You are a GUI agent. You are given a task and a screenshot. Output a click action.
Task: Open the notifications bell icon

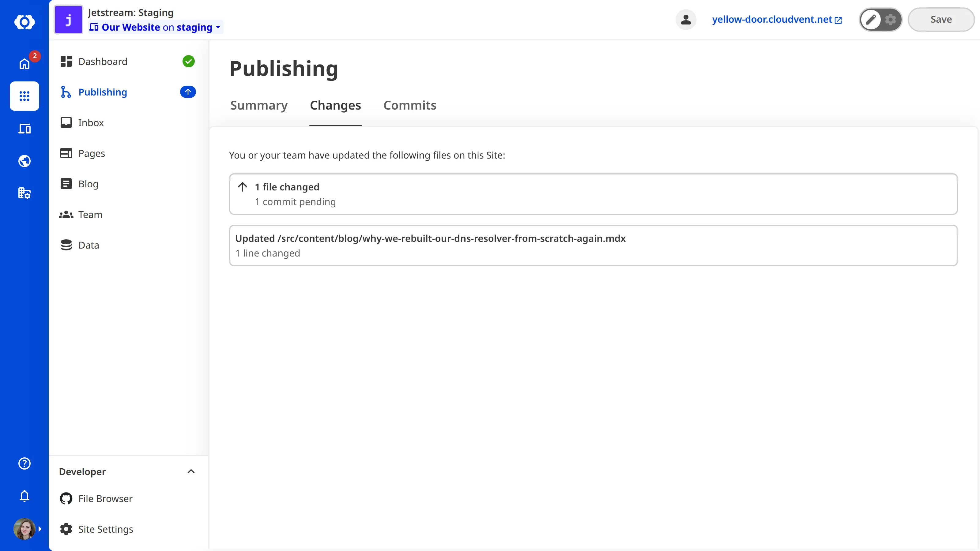pos(24,496)
